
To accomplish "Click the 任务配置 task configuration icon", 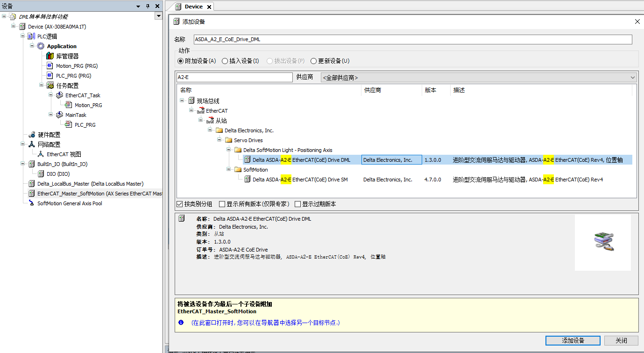I will pyautogui.click(x=50, y=86).
